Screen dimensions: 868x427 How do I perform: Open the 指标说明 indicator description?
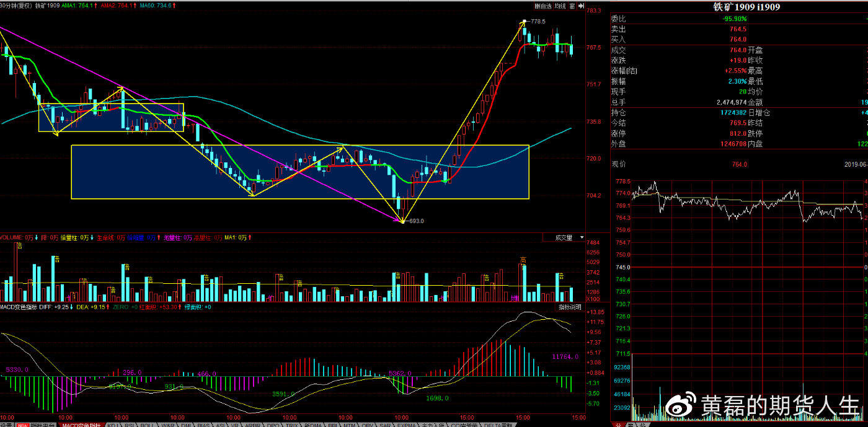tap(569, 307)
